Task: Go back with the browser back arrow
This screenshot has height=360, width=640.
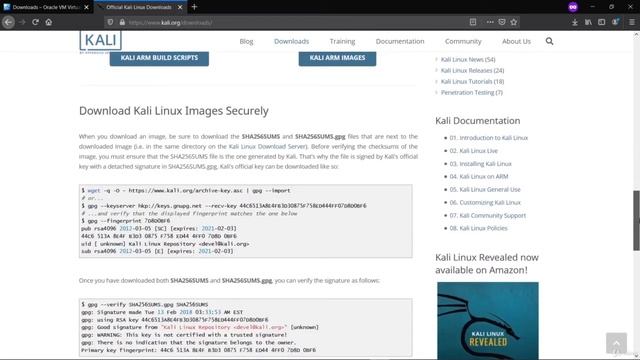Action: point(8,22)
